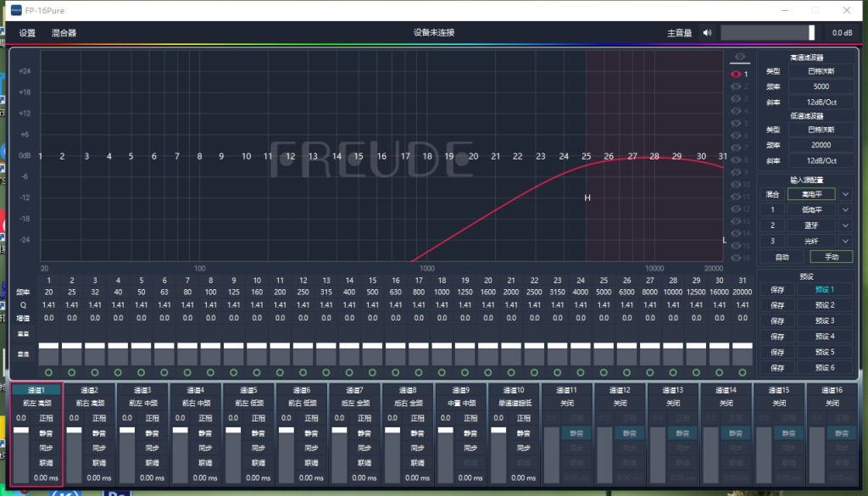Open the 混合器 menu
Image resolution: width=868 pixels, height=496 pixels.
tap(64, 33)
